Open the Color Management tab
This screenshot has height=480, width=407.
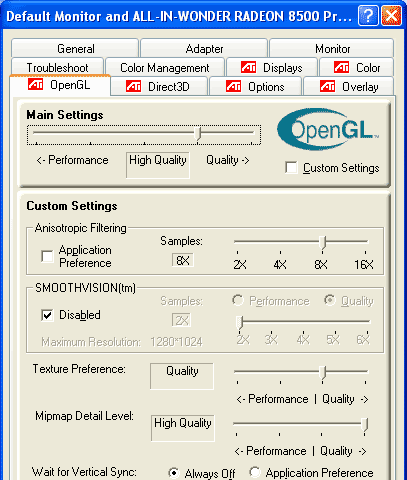[x=165, y=68]
